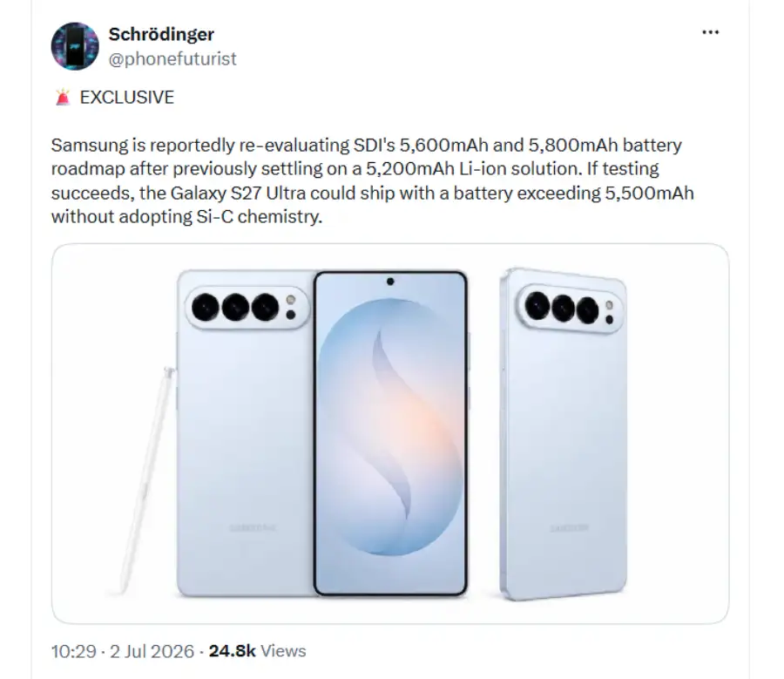
Task: Click the LED flash on left phone camera
Action: (x=290, y=300)
